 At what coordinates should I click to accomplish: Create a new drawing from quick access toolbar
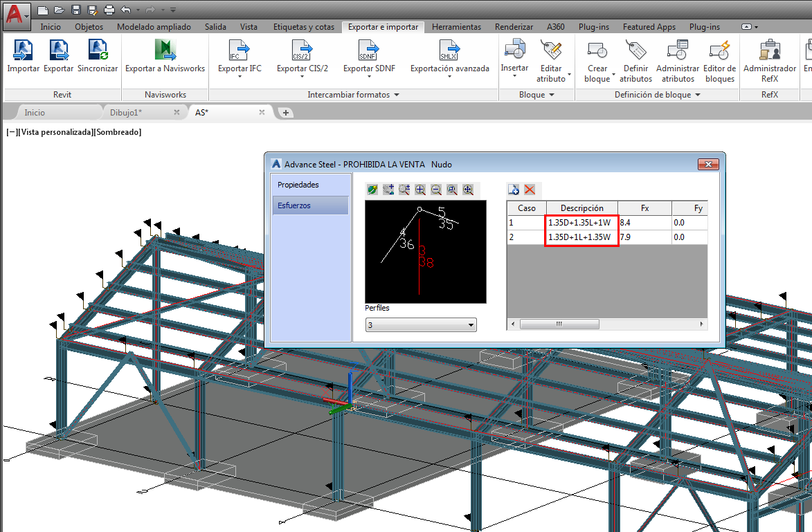43,10
